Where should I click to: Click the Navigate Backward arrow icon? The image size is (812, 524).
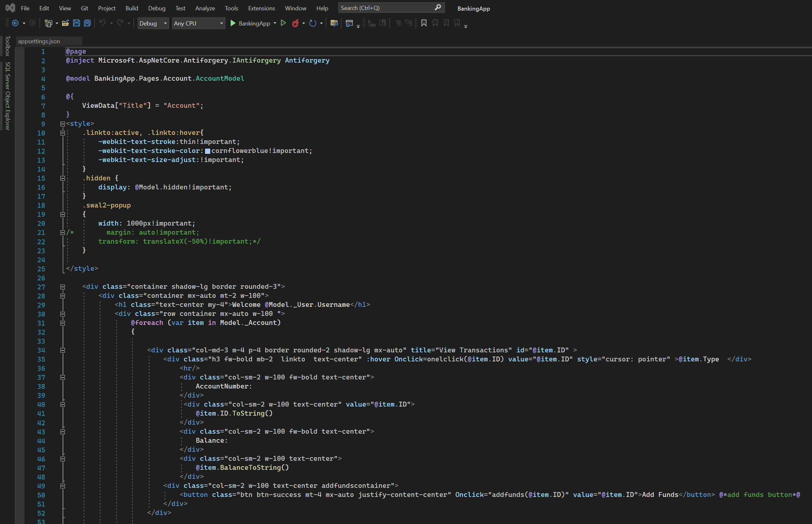tap(15, 23)
